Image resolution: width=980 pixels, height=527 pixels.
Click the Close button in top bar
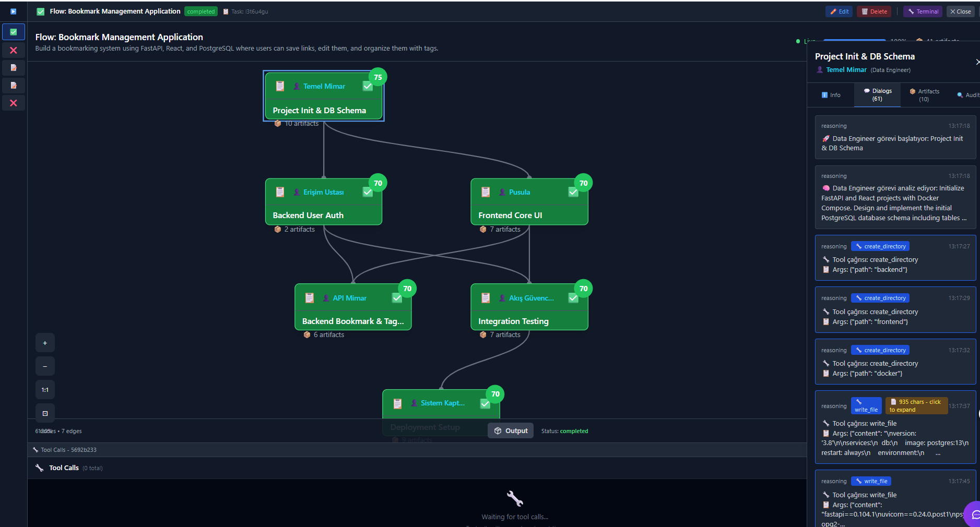[x=961, y=11]
